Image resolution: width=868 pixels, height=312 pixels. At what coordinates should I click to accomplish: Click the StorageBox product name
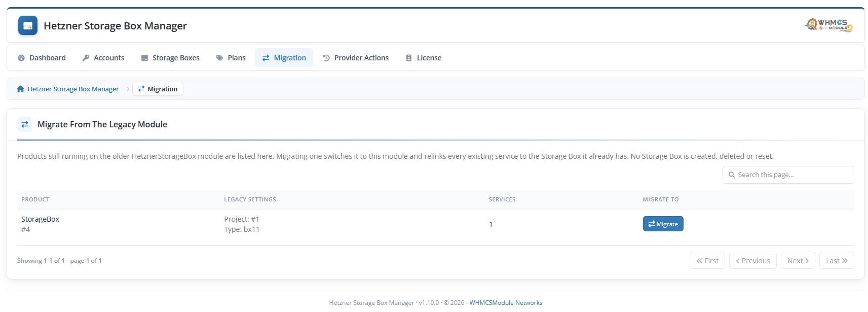tap(40, 219)
